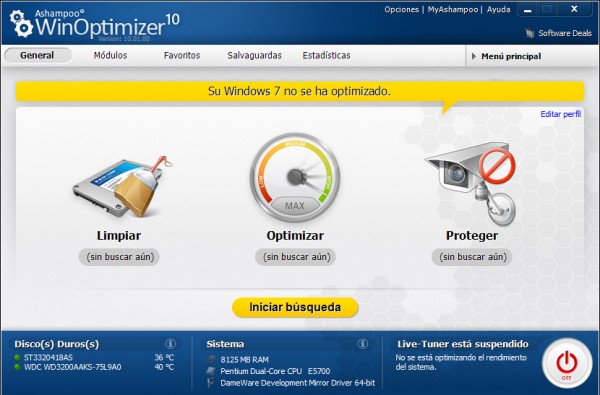The height and width of the screenshot is (395, 600).
Task: Click the 40 °C temperature reading
Action: [164, 367]
